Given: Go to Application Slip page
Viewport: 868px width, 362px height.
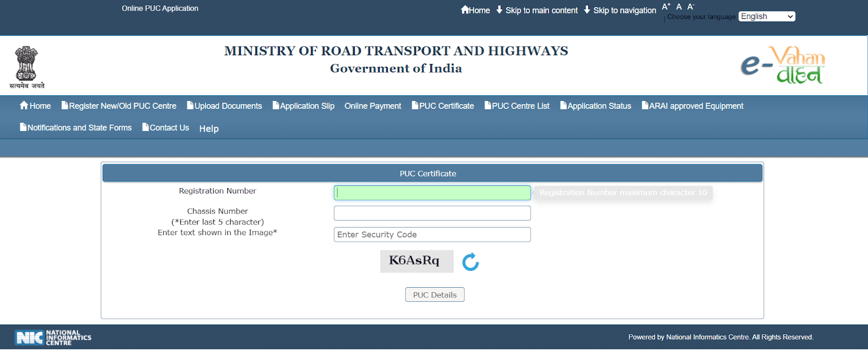Looking at the screenshot, I should (303, 106).
